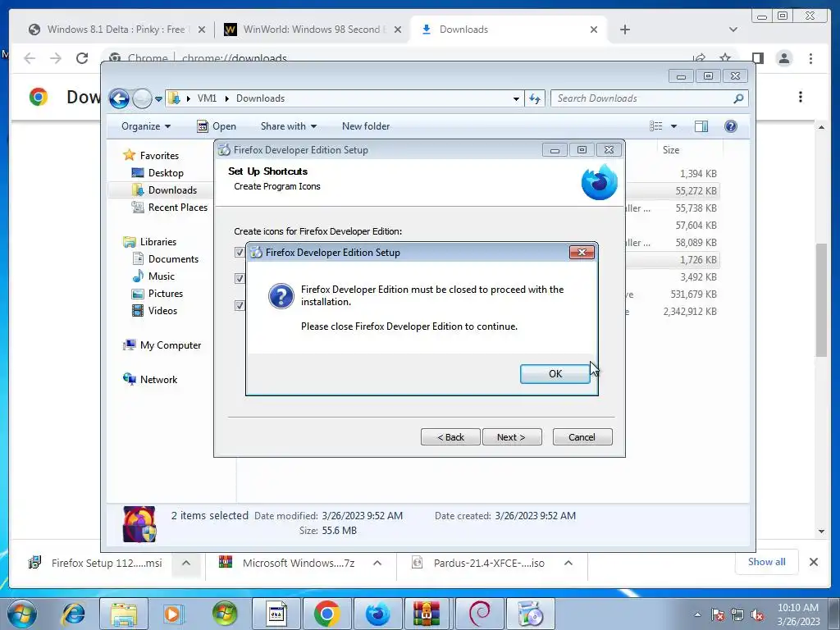The image size is (840, 630).
Task: Close the Downloads Chrome tab
Action: tap(594, 30)
